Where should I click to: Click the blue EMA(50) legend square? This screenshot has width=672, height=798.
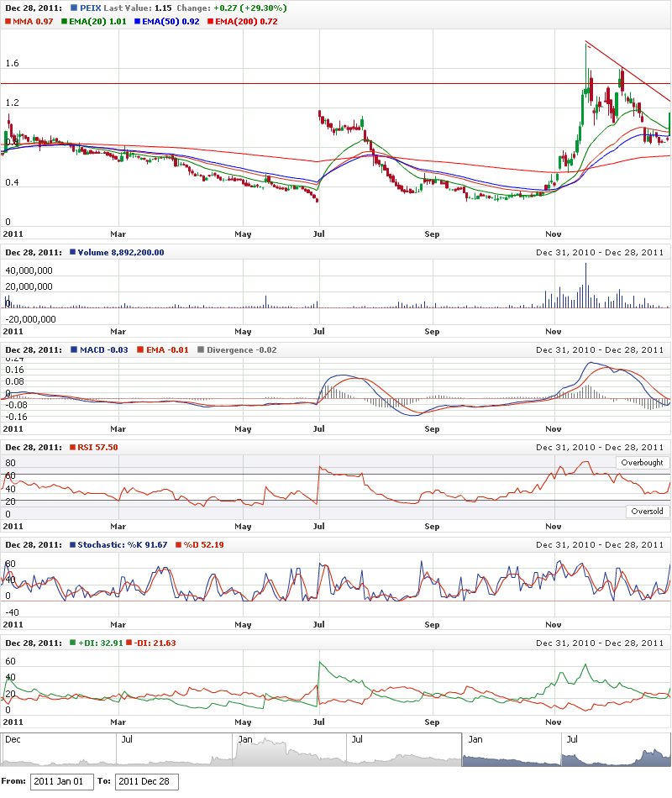pos(138,21)
